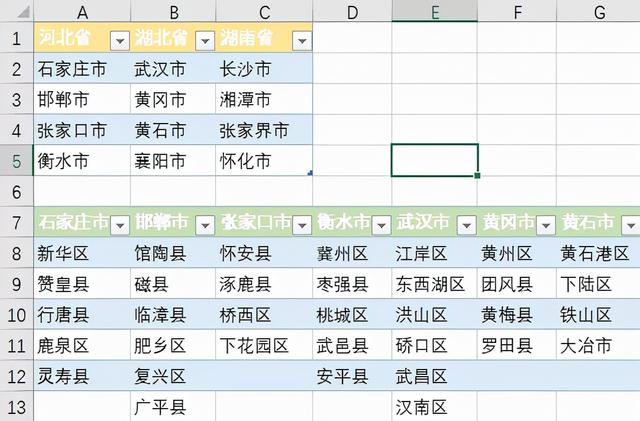Select cell containing 磁县

(x=173, y=284)
